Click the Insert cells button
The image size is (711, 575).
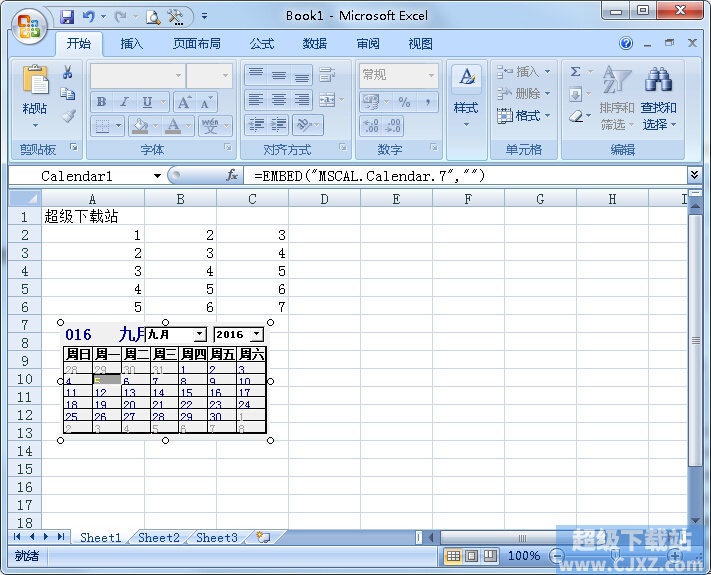click(523, 72)
